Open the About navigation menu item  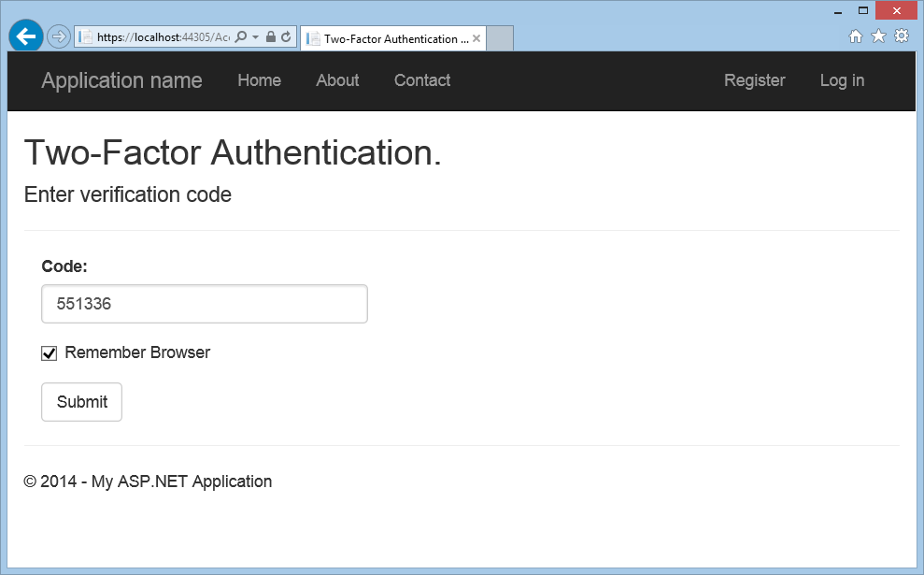tap(337, 80)
